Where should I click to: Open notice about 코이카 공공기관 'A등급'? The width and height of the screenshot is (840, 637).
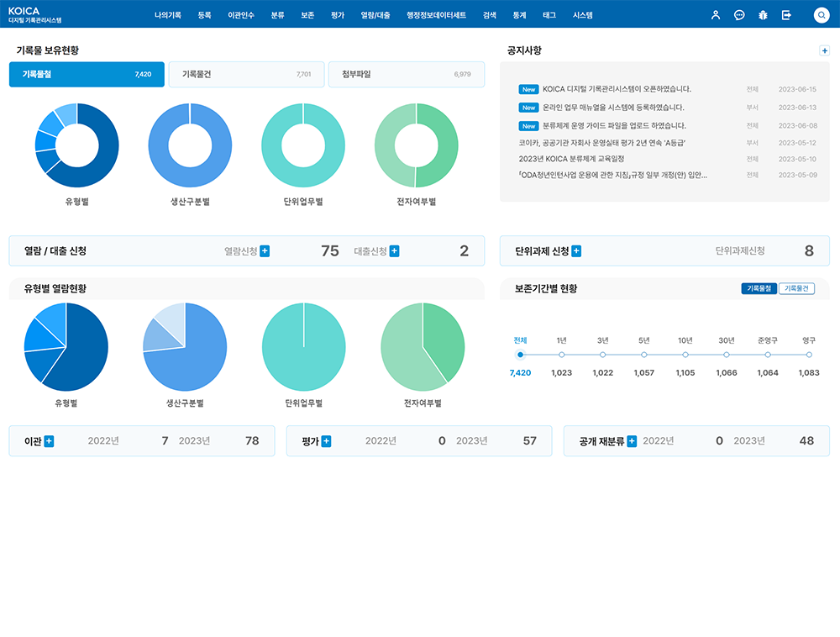tap(601, 143)
